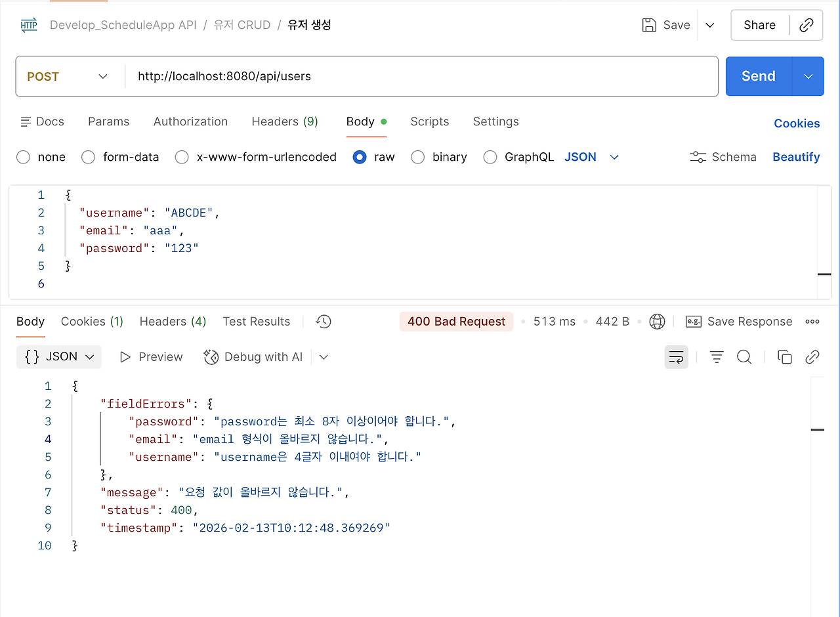Open raw JSON language dropdown
This screenshot has width=840, height=617.
(x=592, y=157)
